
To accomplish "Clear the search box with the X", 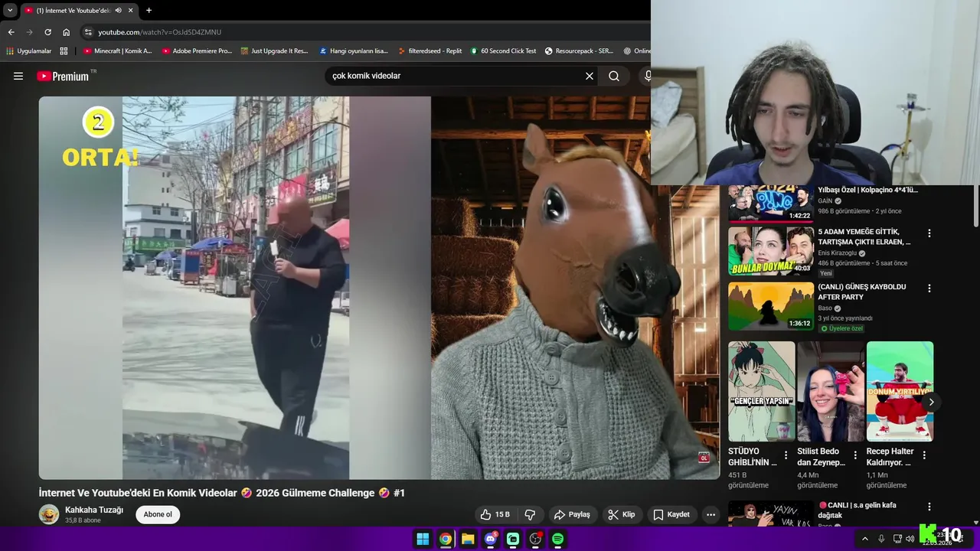I will pos(590,76).
